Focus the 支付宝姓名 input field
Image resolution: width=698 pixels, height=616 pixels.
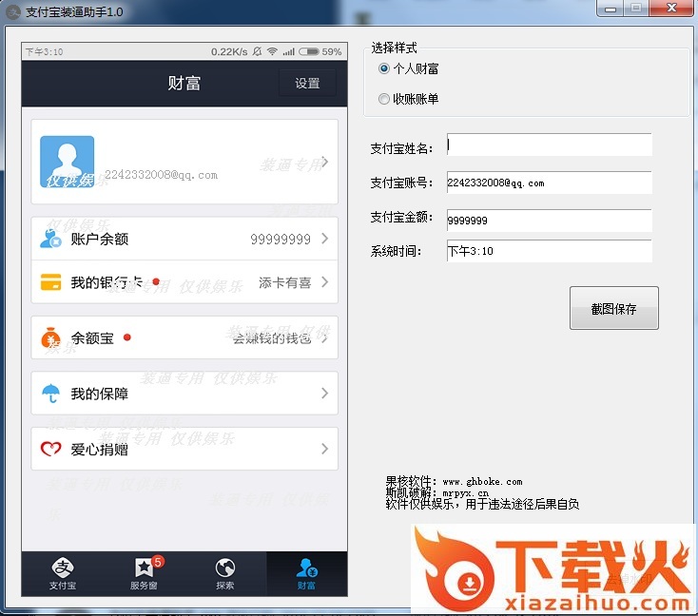(x=550, y=144)
